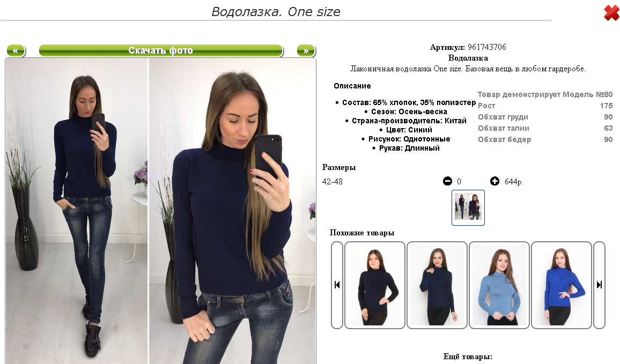Click the Скачать фото button
Viewport: 620px width, 364px height.
tap(161, 50)
